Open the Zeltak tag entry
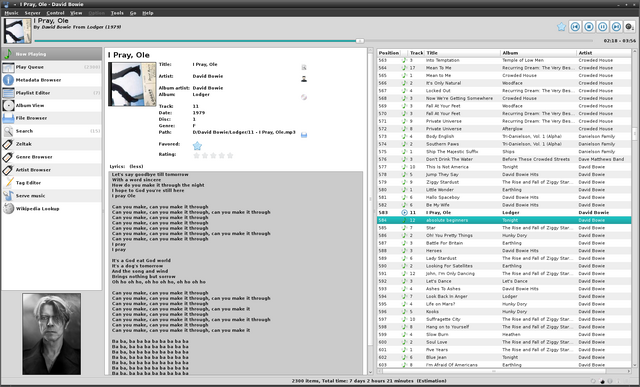640x387 pixels. pyautogui.click(x=51, y=144)
